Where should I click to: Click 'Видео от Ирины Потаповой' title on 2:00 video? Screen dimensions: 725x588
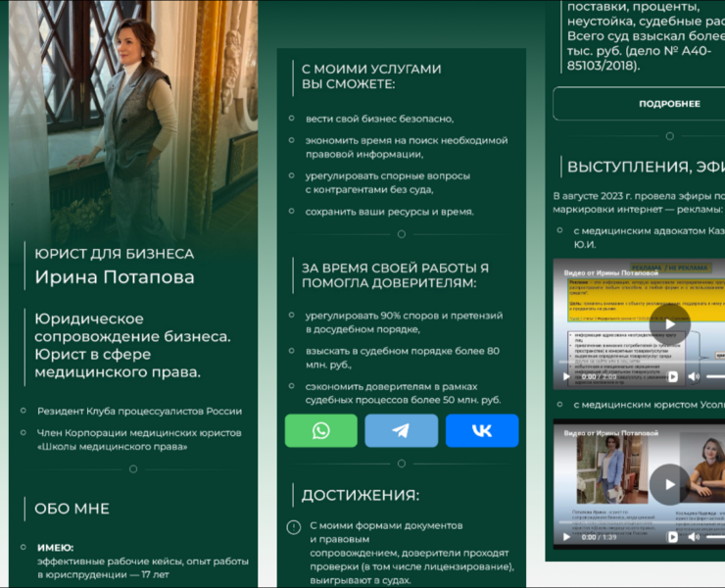[x=610, y=273]
